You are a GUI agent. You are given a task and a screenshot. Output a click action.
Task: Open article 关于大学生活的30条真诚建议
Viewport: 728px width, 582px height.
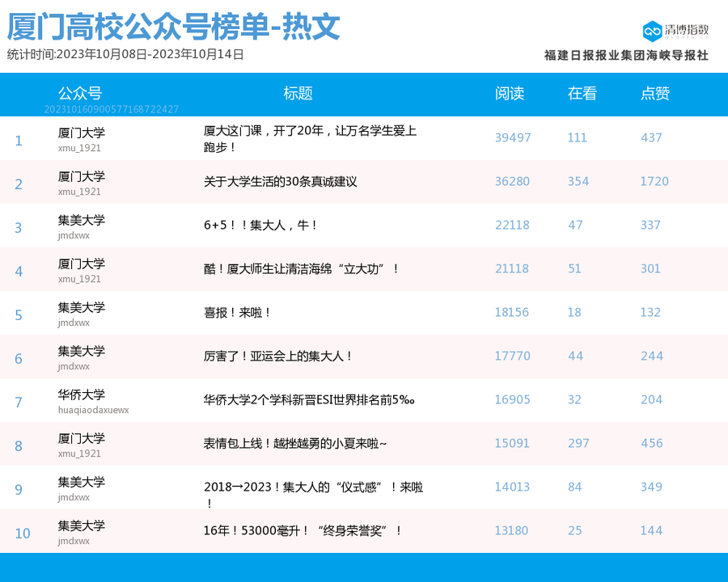(x=281, y=181)
